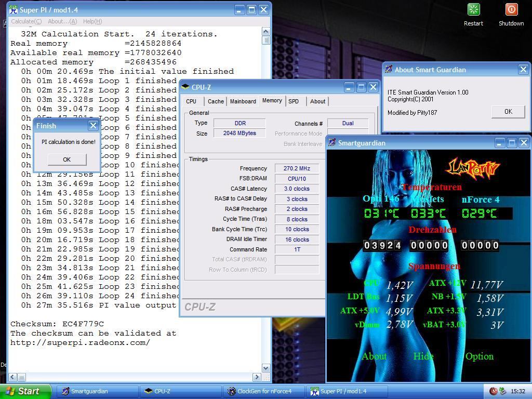Click Checksum: EC4F779C text

coord(57,324)
